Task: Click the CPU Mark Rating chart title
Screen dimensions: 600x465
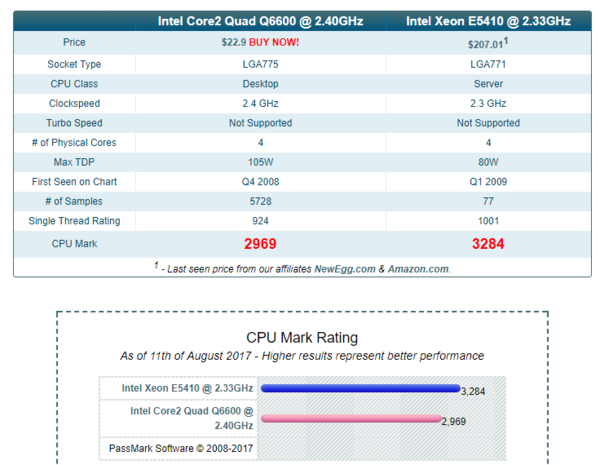Action: [301, 338]
